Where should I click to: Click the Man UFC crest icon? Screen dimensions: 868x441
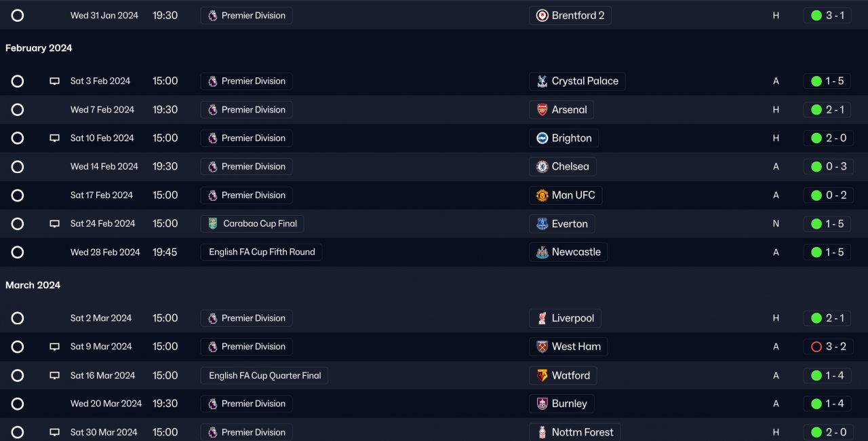click(542, 195)
